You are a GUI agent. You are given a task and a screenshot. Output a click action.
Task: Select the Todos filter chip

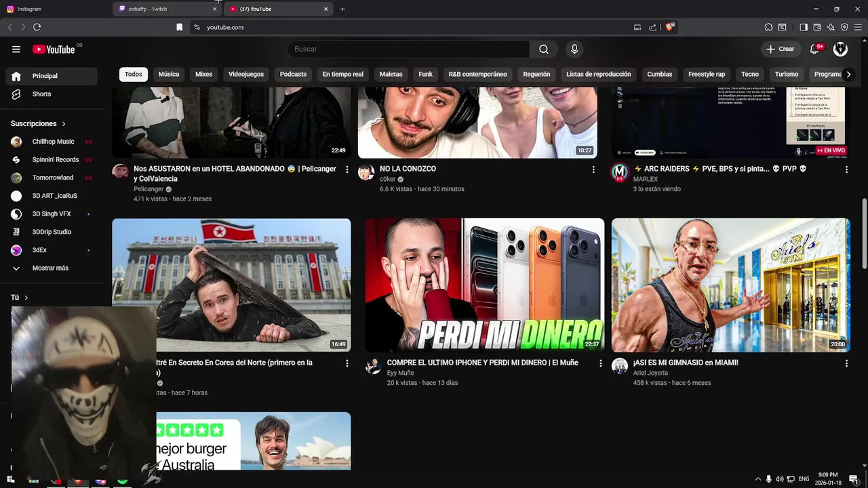[x=134, y=74]
